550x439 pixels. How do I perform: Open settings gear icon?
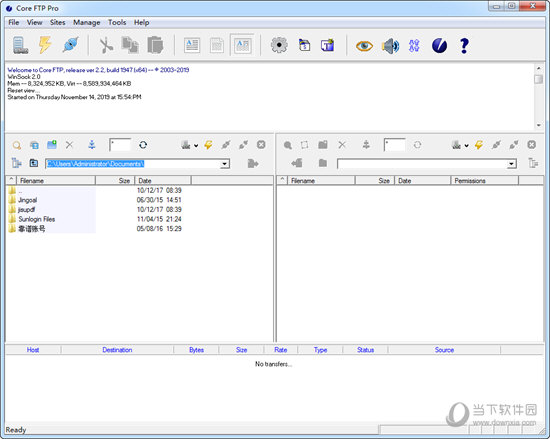coord(279,45)
